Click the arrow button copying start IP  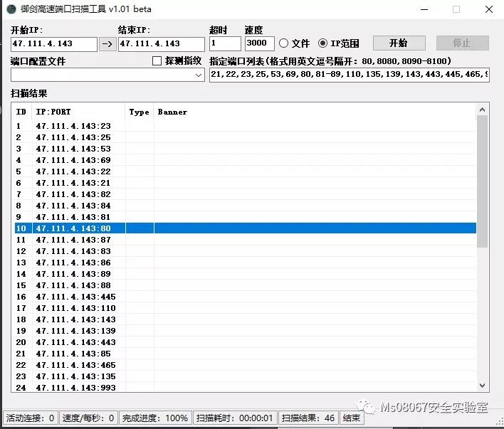107,43
